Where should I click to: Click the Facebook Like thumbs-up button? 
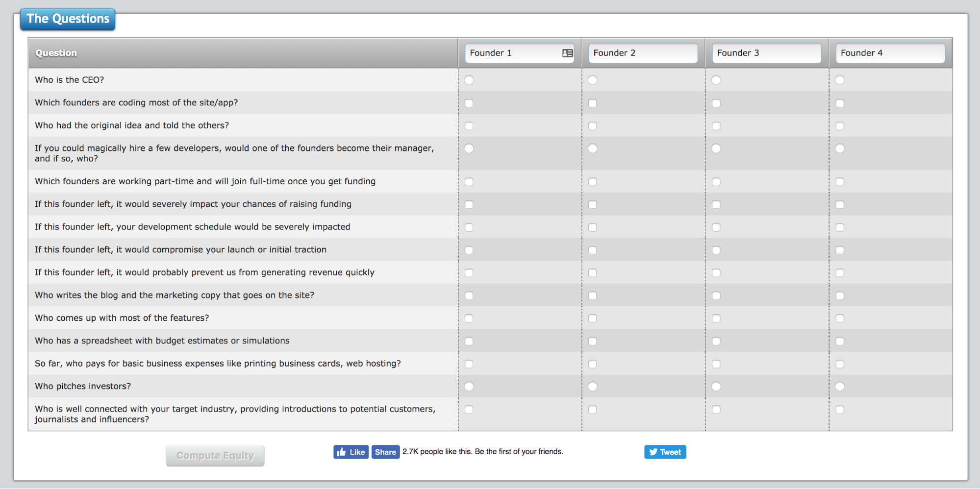tap(351, 452)
